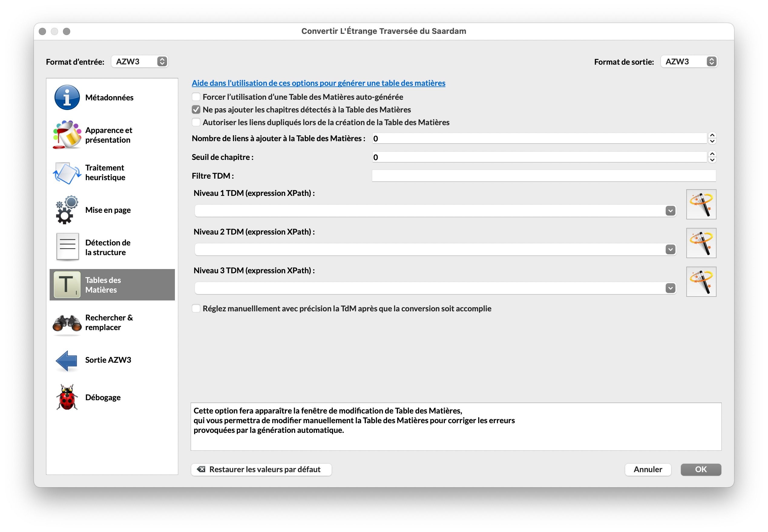Open the Traitement heuristique section icon
Image resolution: width=768 pixels, height=532 pixels.
point(67,173)
